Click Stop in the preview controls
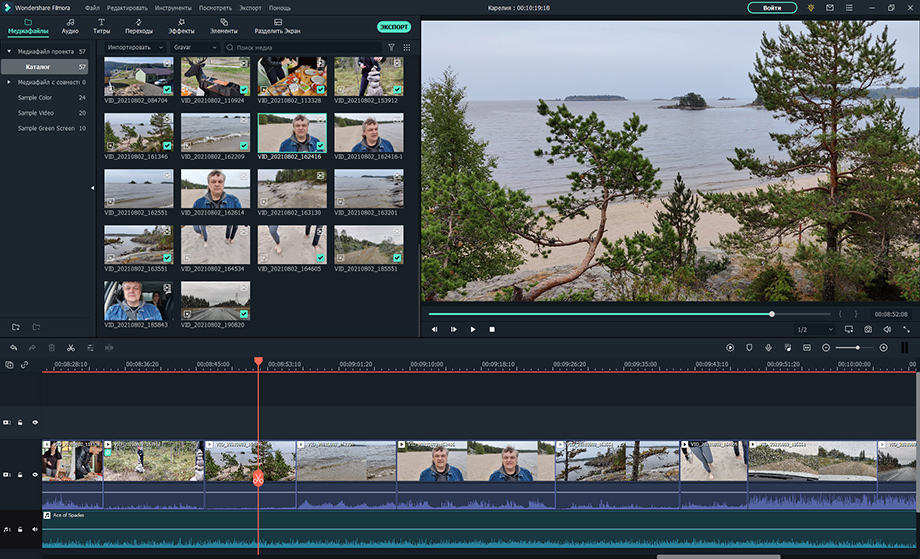Screen dimensions: 920x559 492,330
